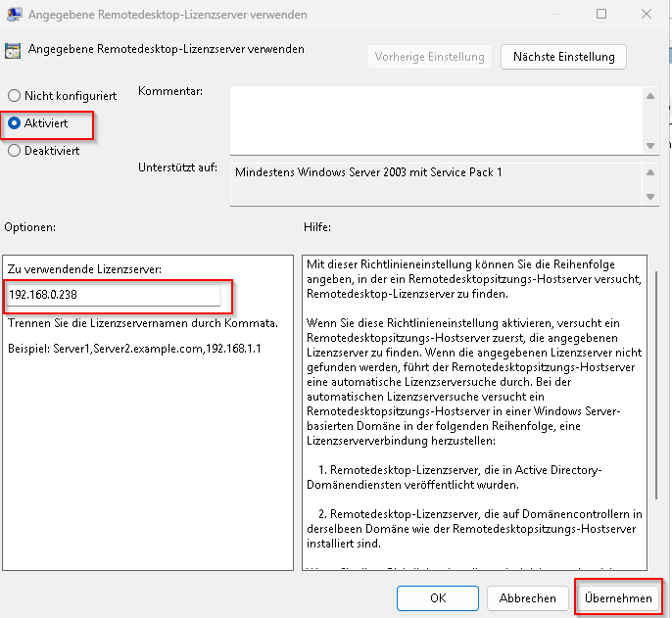Maximize the policy dialog window
The width and height of the screenshot is (672, 618).
pyautogui.click(x=601, y=15)
